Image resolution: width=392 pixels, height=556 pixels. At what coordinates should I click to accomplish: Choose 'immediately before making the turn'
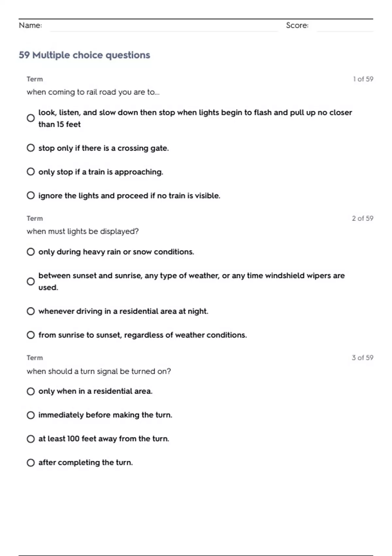pos(31,415)
